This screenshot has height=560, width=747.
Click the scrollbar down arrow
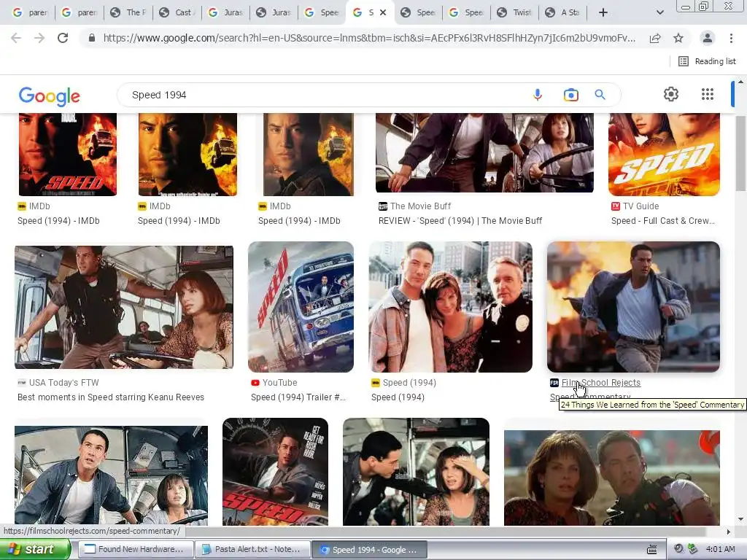(x=741, y=519)
